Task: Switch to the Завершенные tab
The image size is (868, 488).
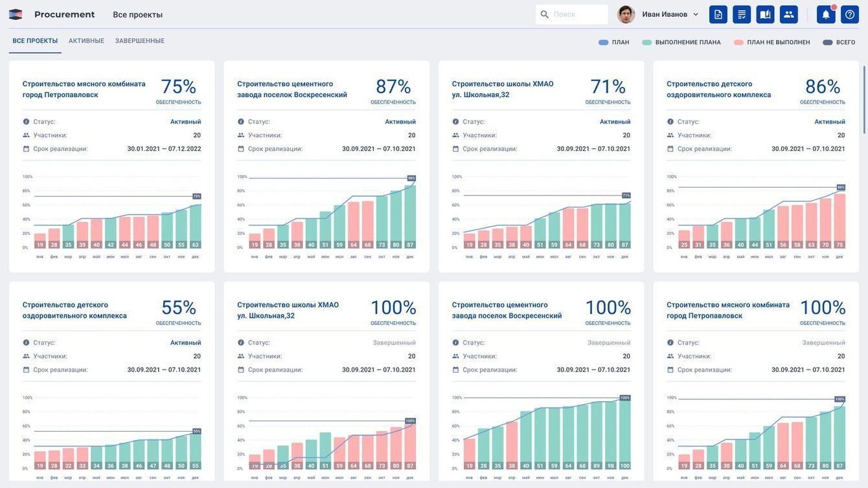Action: point(140,41)
